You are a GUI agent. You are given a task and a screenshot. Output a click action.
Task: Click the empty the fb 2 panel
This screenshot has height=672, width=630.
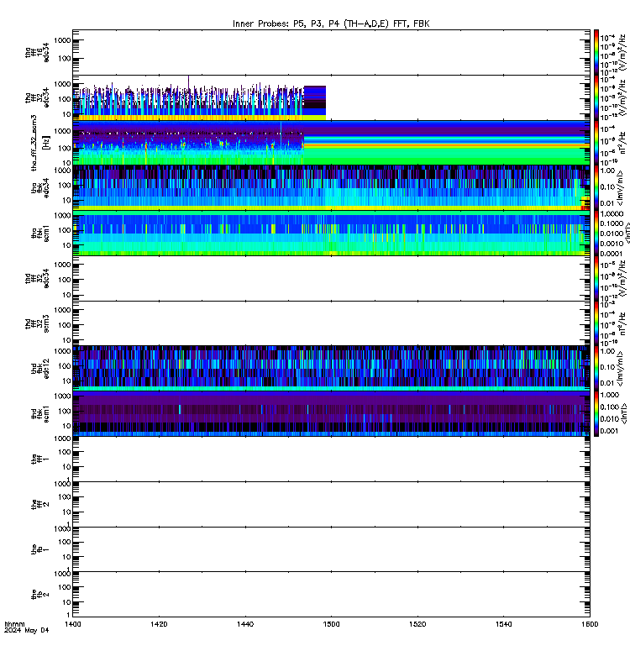(331, 595)
